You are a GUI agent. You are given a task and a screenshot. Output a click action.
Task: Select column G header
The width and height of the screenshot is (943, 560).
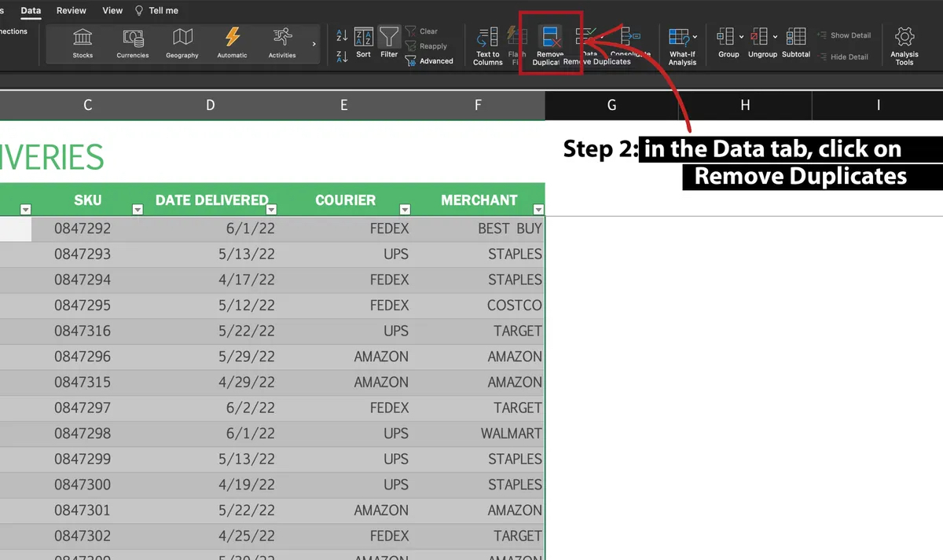tap(611, 105)
